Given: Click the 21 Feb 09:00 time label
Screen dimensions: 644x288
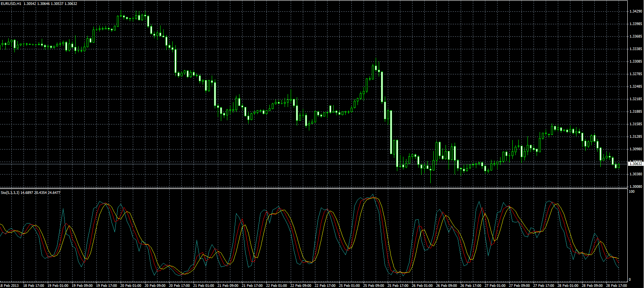Looking at the screenshot, I should point(228,286).
